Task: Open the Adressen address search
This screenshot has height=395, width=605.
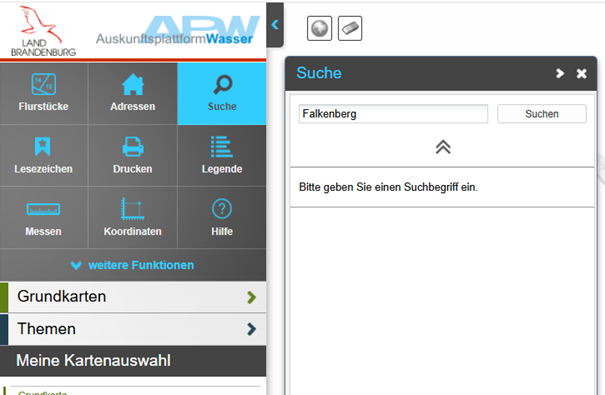Action: [x=133, y=94]
